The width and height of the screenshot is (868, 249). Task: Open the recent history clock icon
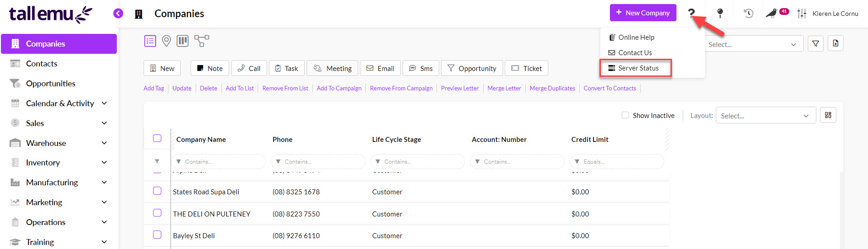click(748, 13)
